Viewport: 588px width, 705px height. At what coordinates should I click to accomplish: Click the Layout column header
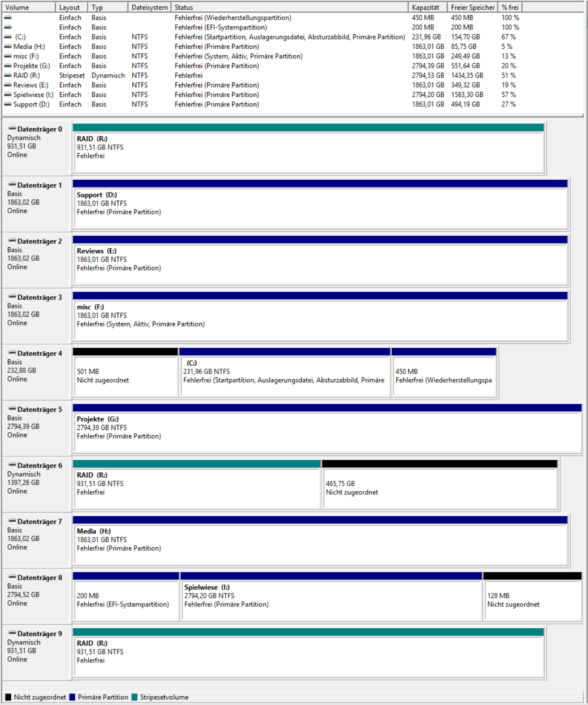(72, 7)
